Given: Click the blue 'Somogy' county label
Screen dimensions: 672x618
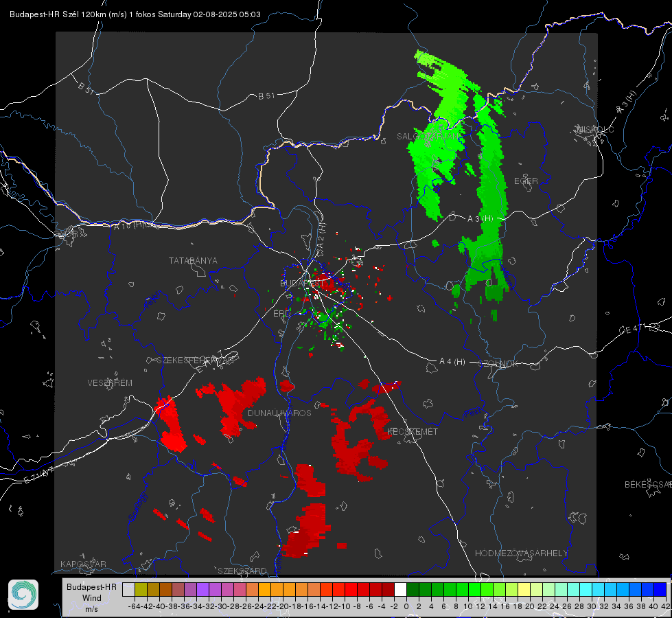Looking at the screenshot, I should coord(137,507).
